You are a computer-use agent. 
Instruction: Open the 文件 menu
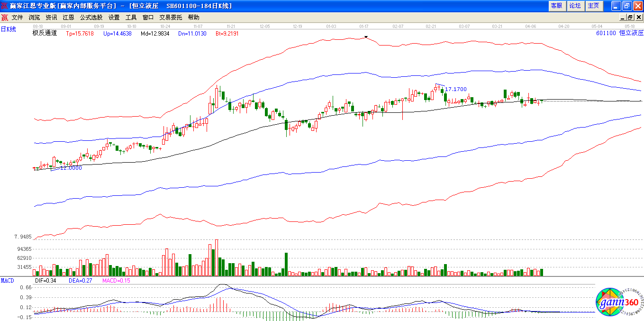18,18
